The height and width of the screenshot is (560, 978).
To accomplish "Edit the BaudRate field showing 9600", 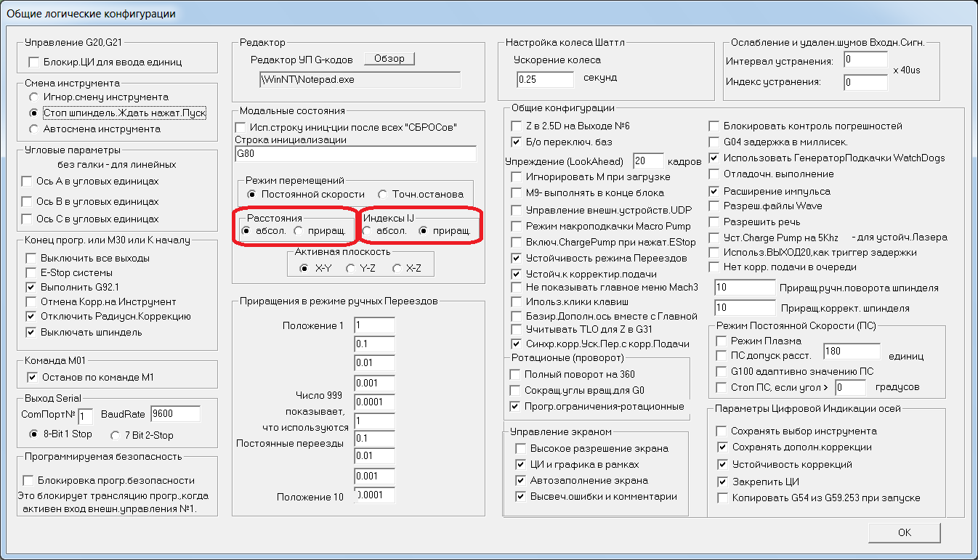I will 175,413.
